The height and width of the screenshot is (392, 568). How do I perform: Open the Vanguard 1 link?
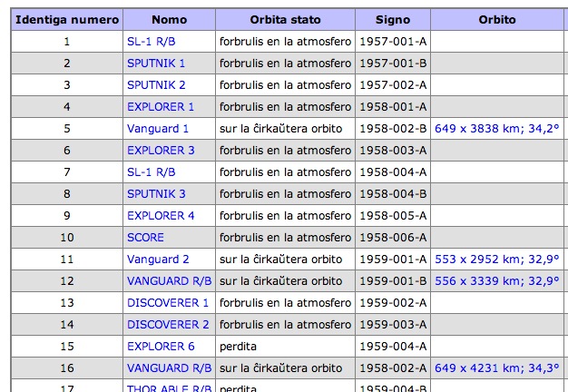[x=158, y=129]
